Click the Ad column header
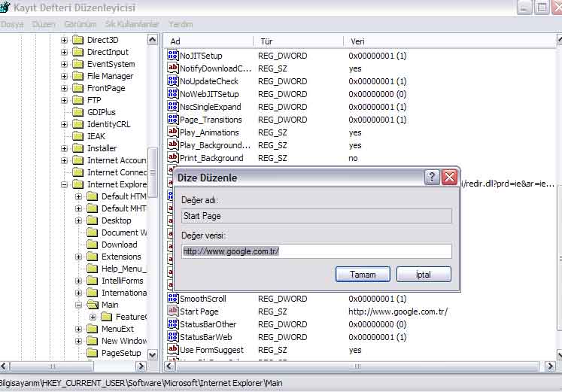562x392 pixels. pyautogui.click(x=208, y=41)
